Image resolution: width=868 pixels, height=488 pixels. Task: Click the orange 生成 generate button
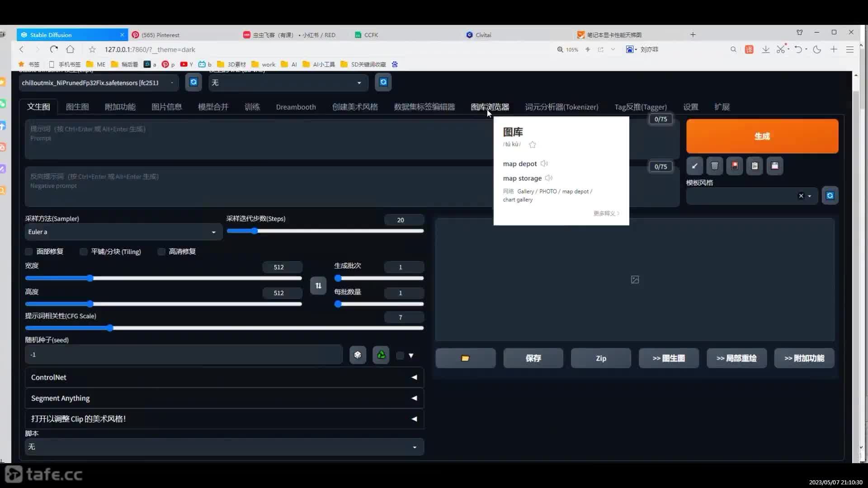click(x=762, y=136)
